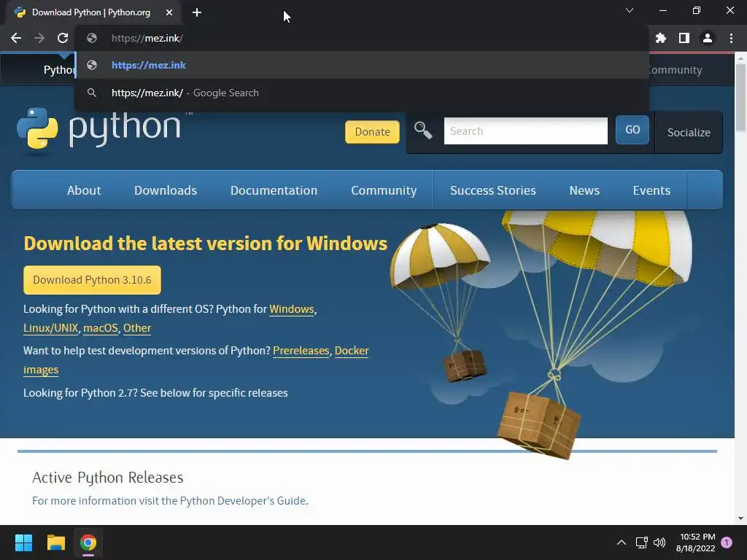Open the Events navigation menu
The width and height of the screenshot is (747, 560).
[651, 190]
